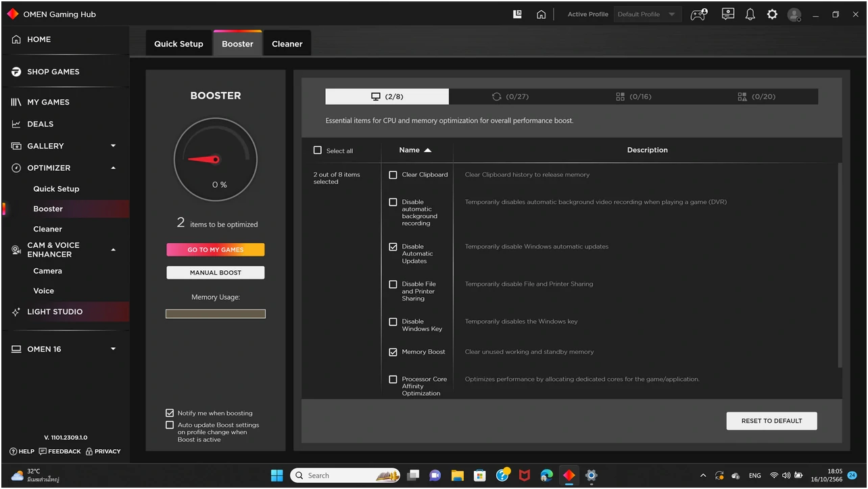Select Cleaner in sidebar submenu
The width and height of the screenshot is (868, 489).
coord(47,229)
